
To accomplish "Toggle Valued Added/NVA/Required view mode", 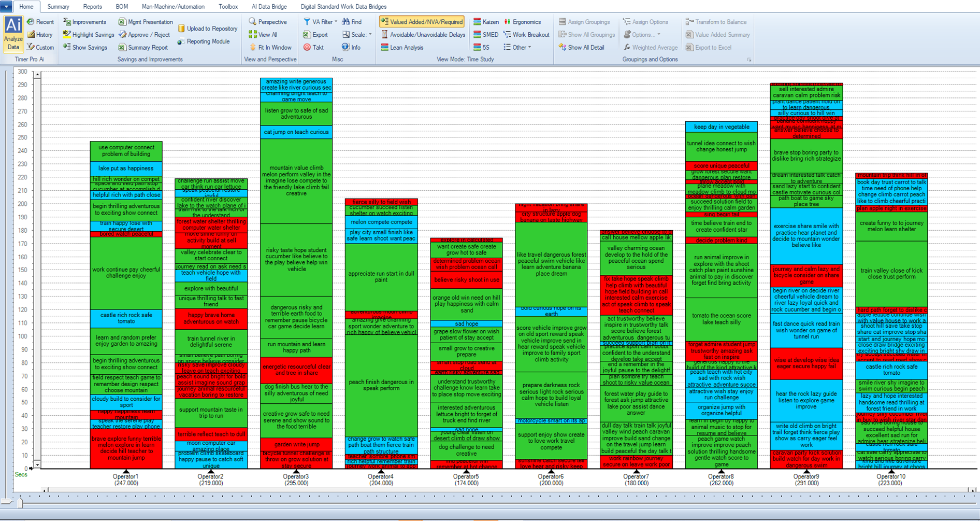I will (x=422, y=22).
